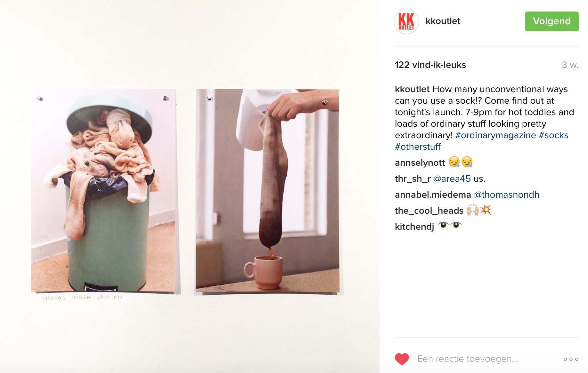Click the kkoutlet name in the caption

pos(412,89)
